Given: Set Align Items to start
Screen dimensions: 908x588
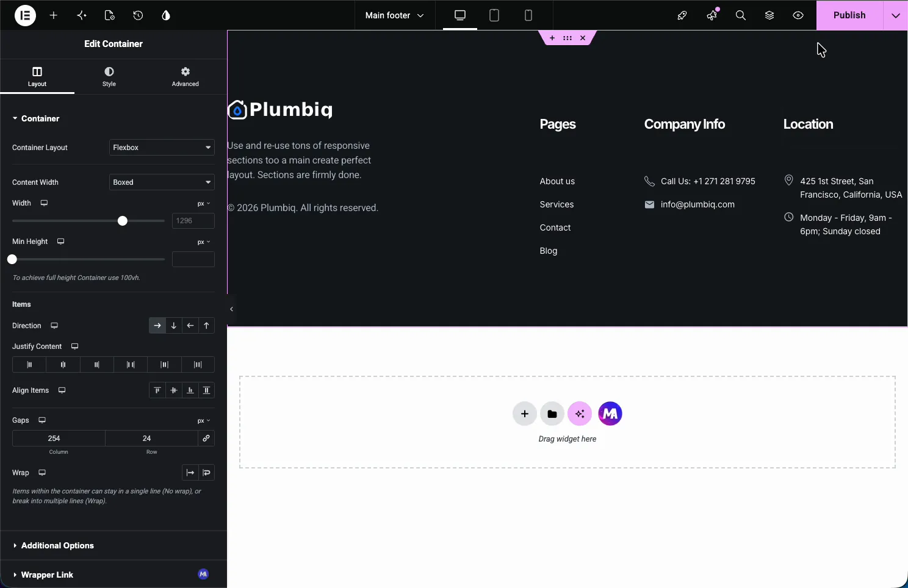Looking at the screenshot, I should click(x=157, y=390).
